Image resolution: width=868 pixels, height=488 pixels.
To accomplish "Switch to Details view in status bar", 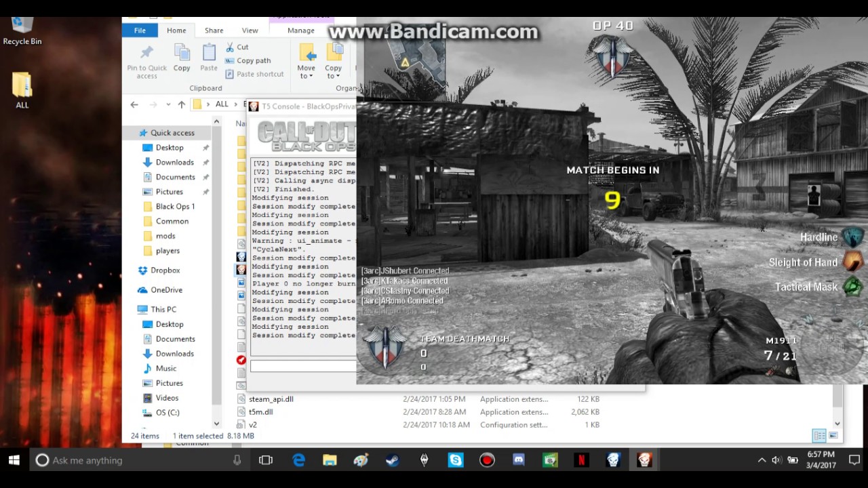I will coord(818,436).
